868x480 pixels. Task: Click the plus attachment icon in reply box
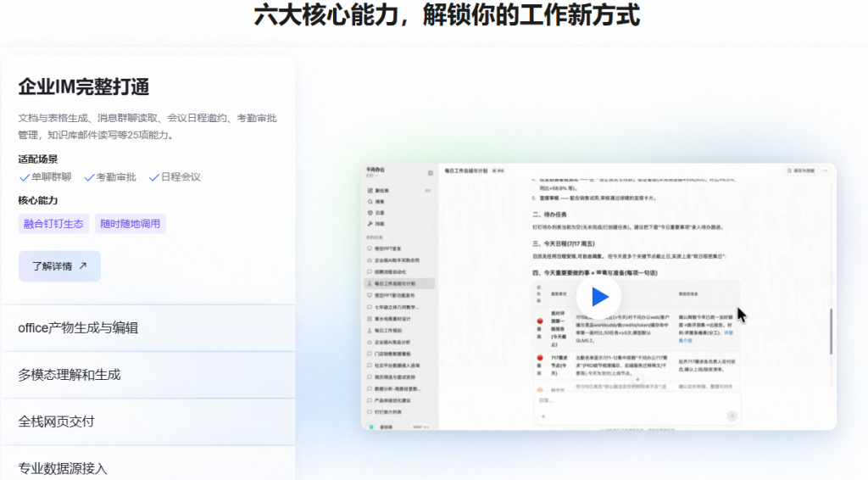click(x=543, y=416)
